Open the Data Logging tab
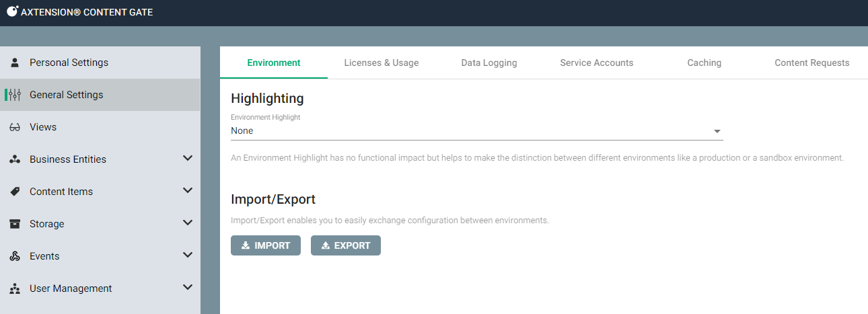 pyautogui.click(x=489, y=63)
